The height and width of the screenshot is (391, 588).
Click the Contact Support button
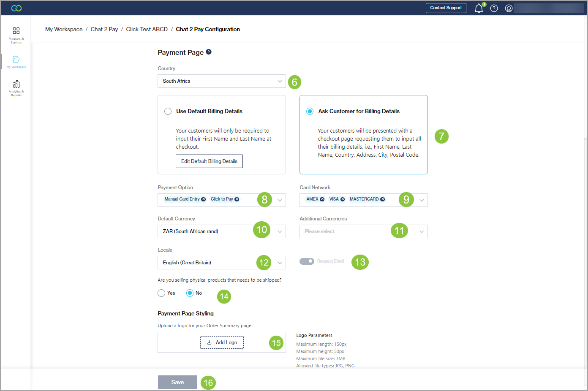446,8
